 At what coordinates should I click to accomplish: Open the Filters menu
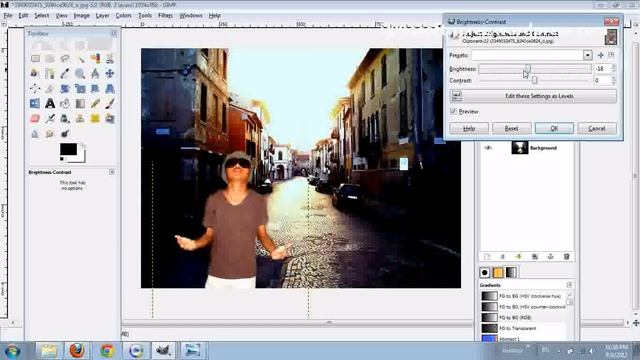click(x=165, y=16)
